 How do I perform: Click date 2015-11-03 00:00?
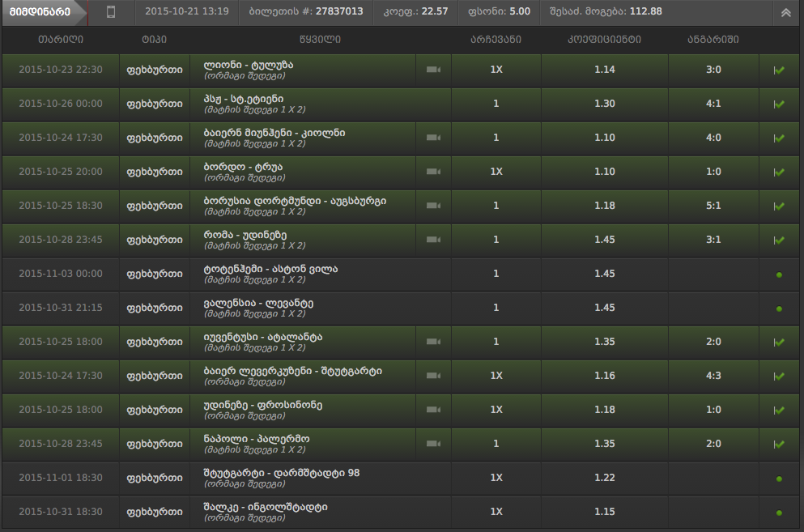click(61, 274)
